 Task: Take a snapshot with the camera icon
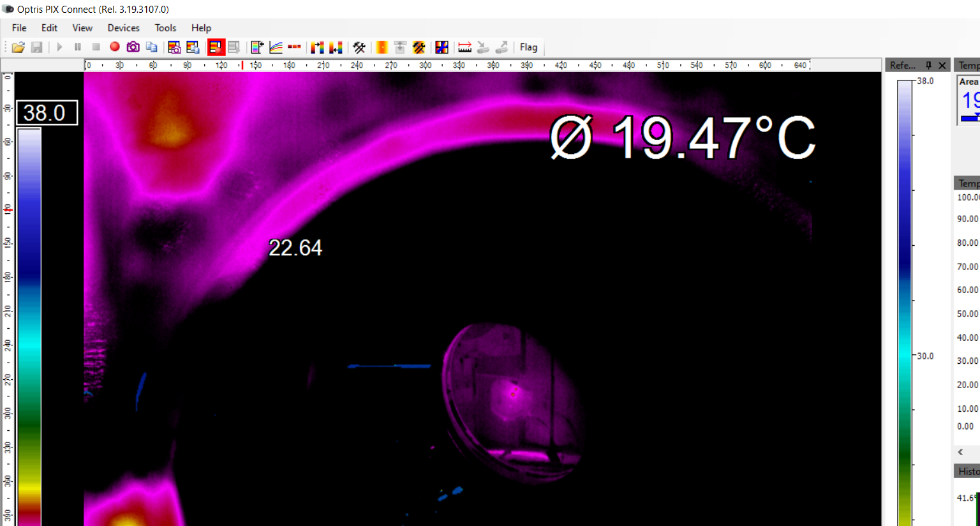[133, 47]
